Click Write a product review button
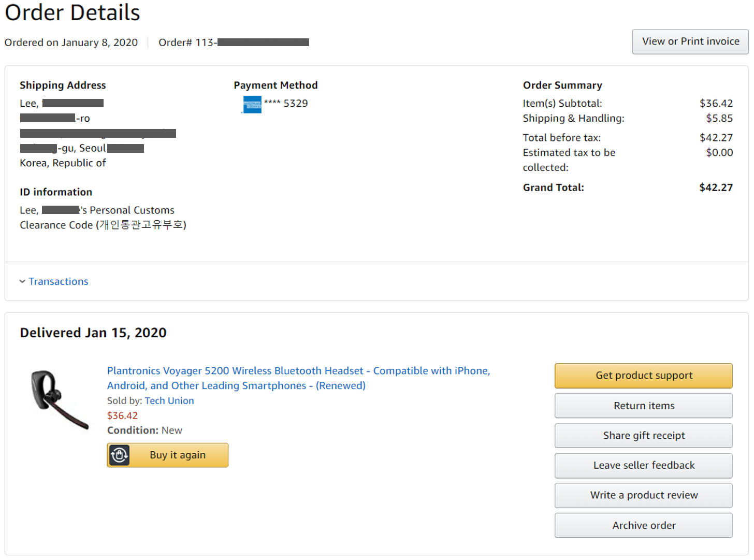 (644, 495)
